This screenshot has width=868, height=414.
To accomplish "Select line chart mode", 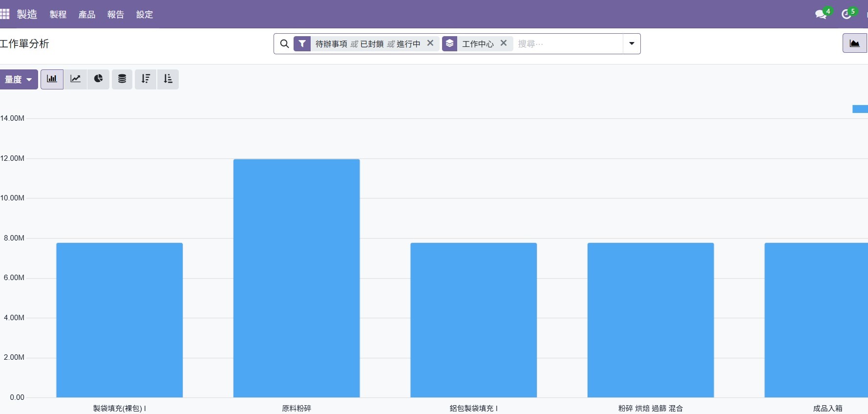I will [76, 79].
